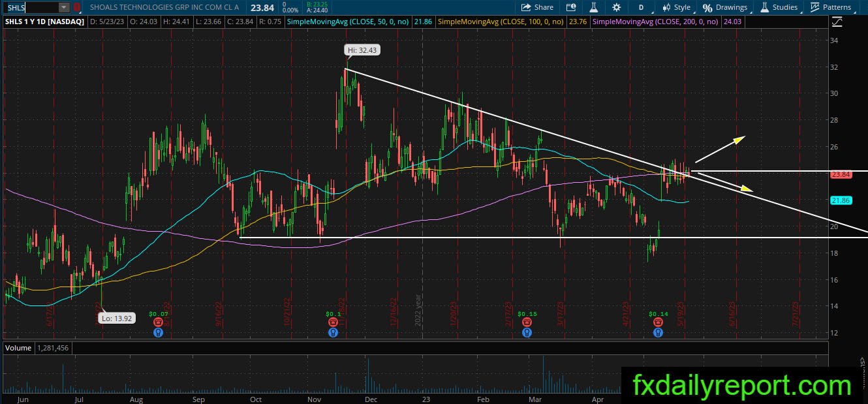868x404 pixels.
Task: Click the cyan 21.86 moving average bubble
Action: point(840,201)
